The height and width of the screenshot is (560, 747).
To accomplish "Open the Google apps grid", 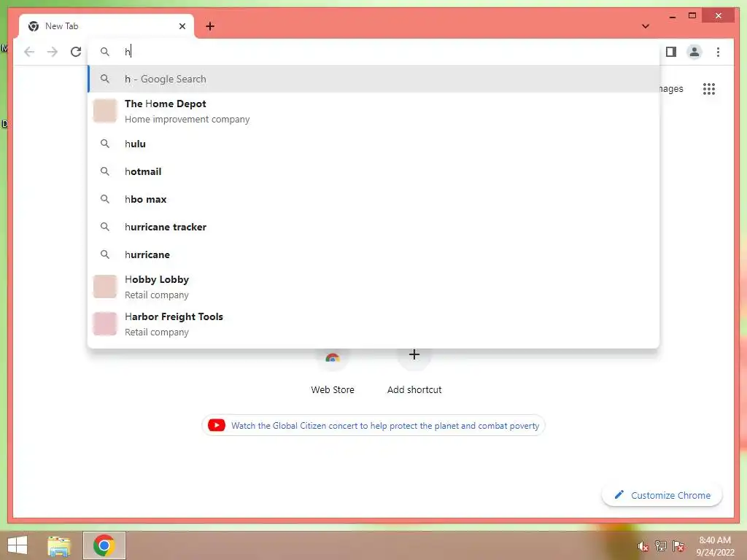I will click(709, 88).
